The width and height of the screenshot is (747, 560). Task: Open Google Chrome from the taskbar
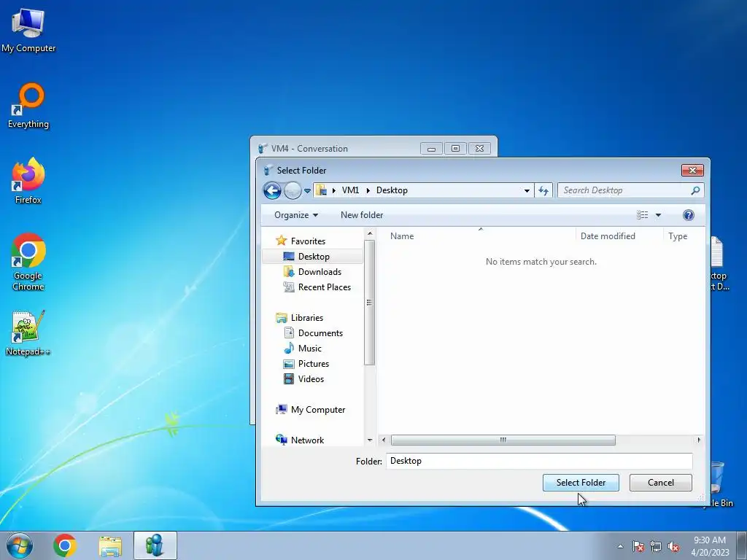(x=65, y=545)
